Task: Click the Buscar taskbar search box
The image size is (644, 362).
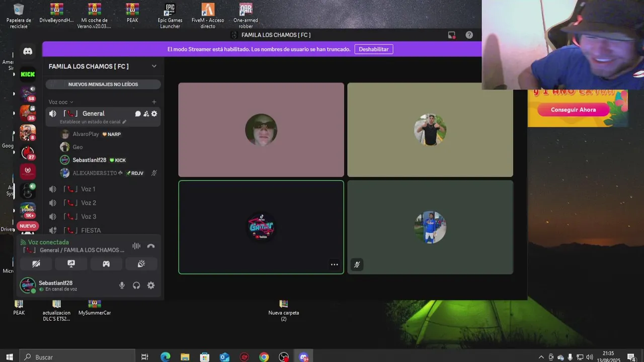Action: pos(77,357)
